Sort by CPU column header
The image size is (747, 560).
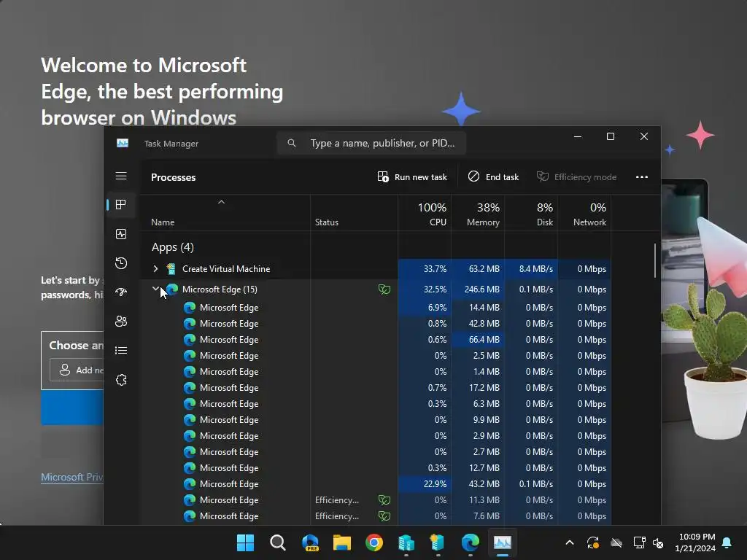tap(425, 214)
